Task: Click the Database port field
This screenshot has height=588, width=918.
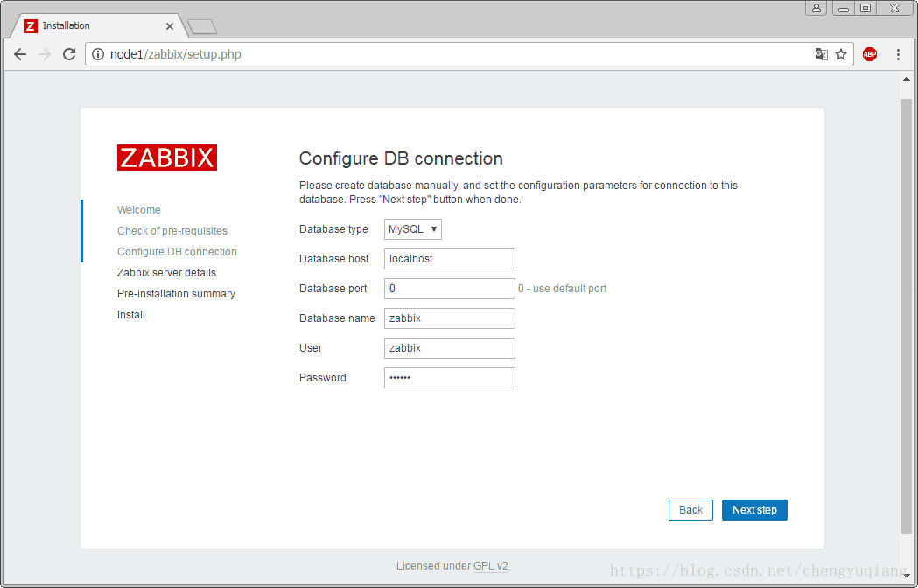Action: pos(450,289)
